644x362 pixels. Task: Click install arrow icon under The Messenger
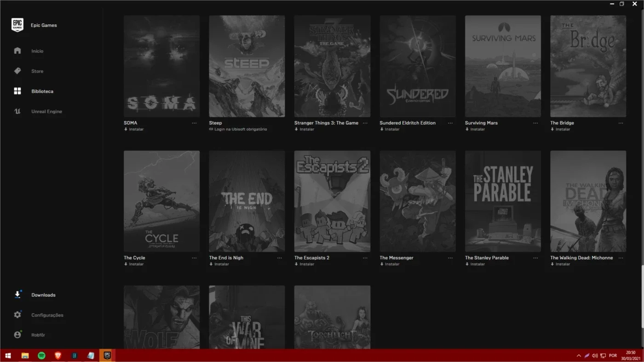(381, 264)
